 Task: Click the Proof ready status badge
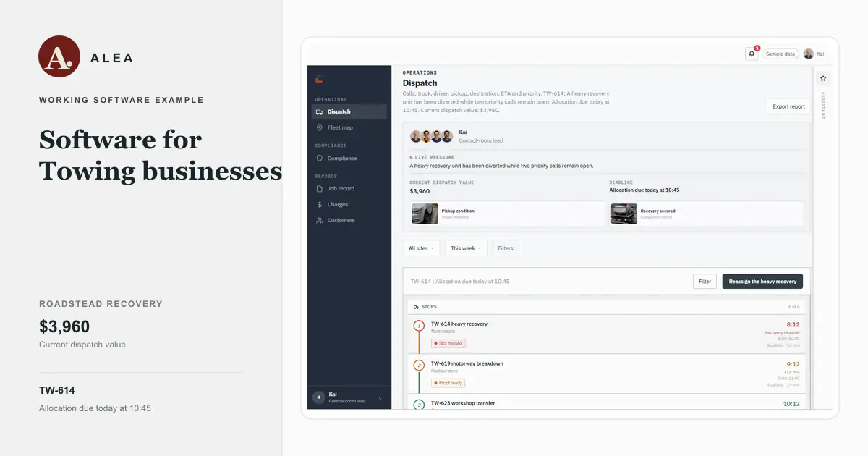(448, 383)
